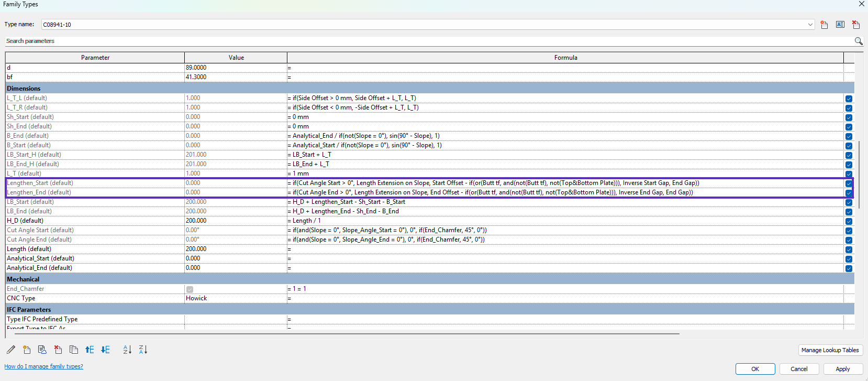Click the New Type icon beside Type name
This screenshot has height=381, width=868.
[824, 25]
